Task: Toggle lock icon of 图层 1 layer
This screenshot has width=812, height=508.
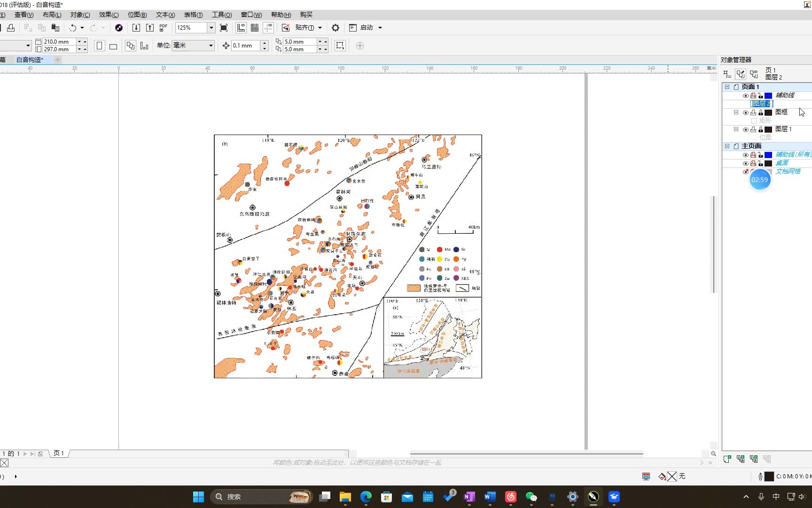Action: click(760, 129)
